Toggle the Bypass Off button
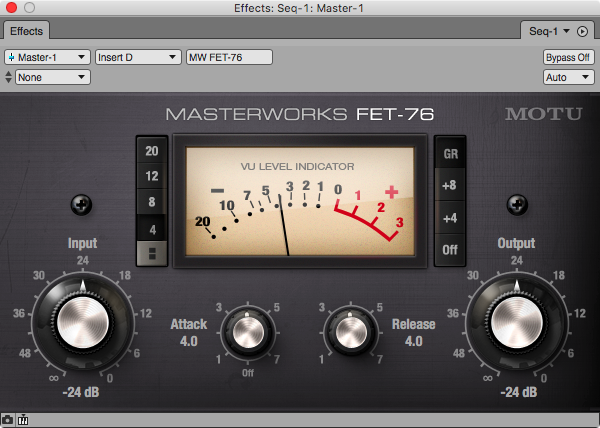600x428 pixels. [568, 57]
